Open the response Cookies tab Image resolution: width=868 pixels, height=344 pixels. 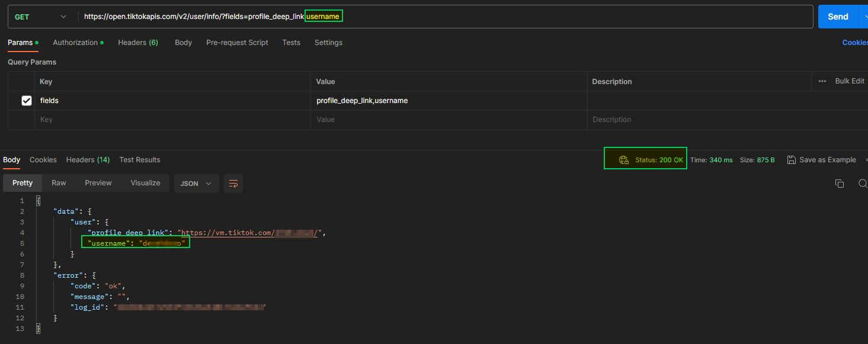43,160
